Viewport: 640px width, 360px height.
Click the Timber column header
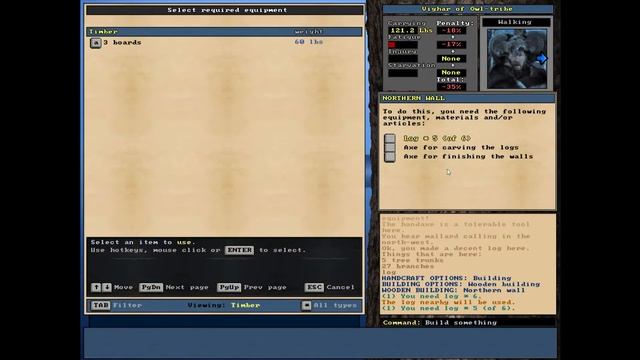coord(104,31)
